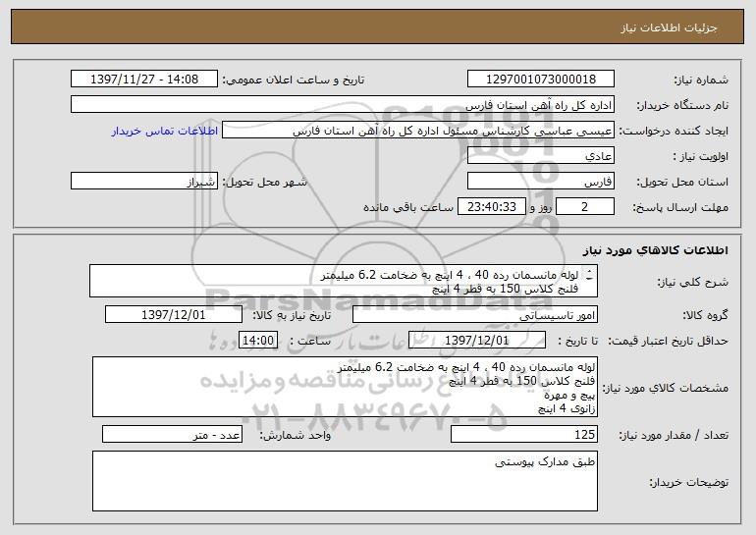Click the quantity field showing 125
Screen dimensions: 756x535
(524, 434)
